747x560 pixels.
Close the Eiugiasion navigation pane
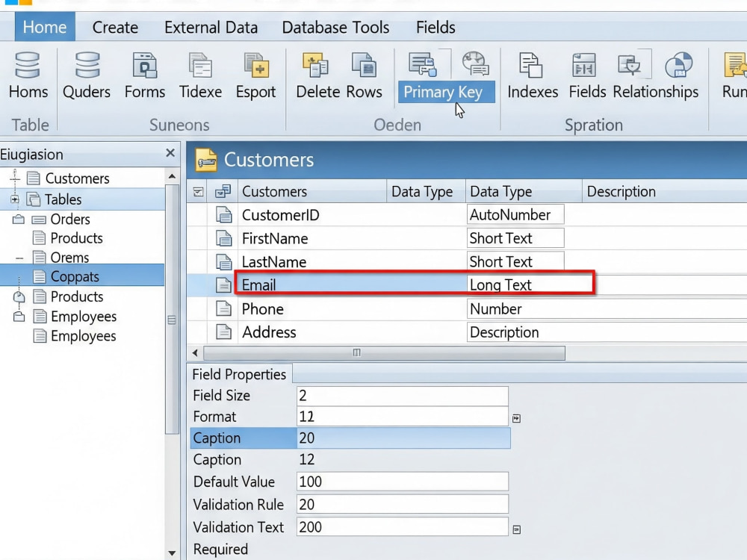point(170,153)
